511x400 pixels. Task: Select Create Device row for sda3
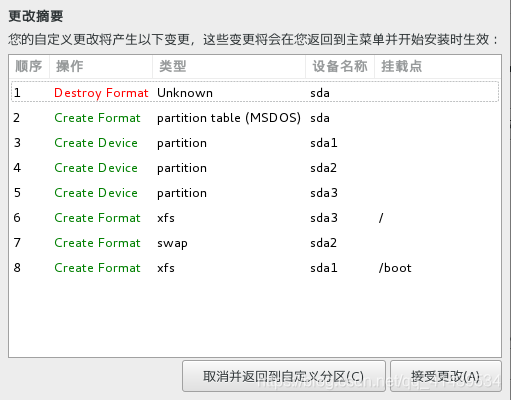255,193
